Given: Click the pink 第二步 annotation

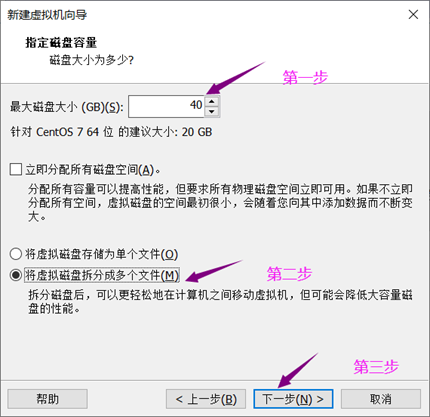Looking at the screenshot, I should pos(289,274).
